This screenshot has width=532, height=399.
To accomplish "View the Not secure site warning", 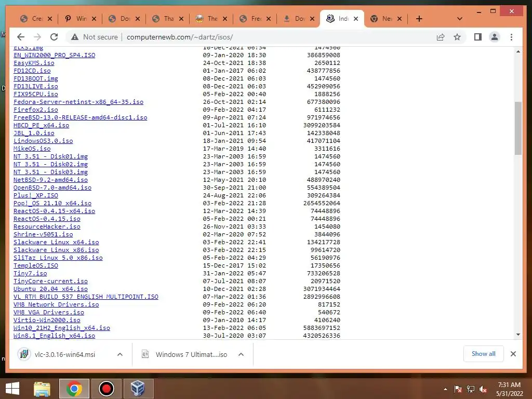I will (x=95, y=37).
